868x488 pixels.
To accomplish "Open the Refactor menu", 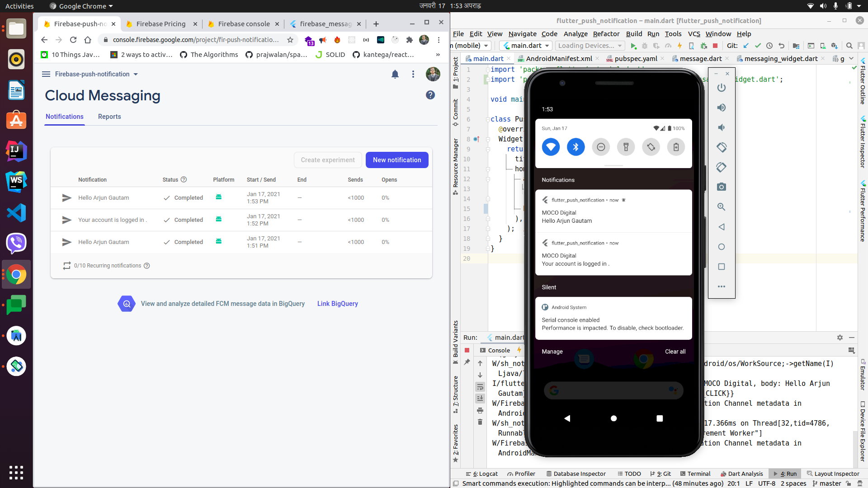I will coord(606,34).
